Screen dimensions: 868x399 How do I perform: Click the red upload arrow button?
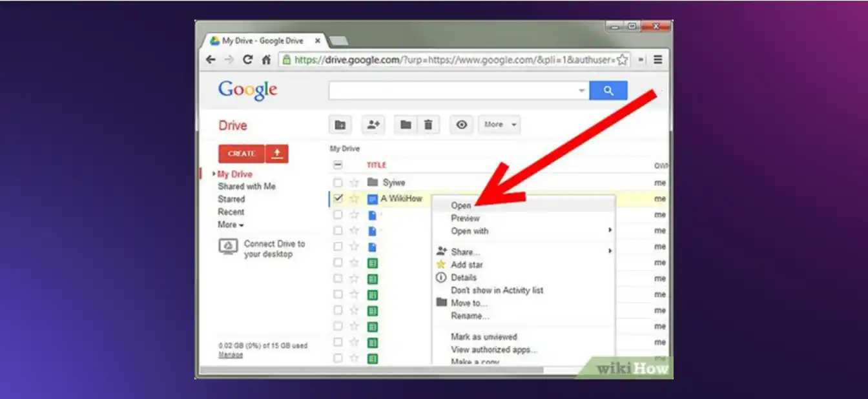point(277,154)
